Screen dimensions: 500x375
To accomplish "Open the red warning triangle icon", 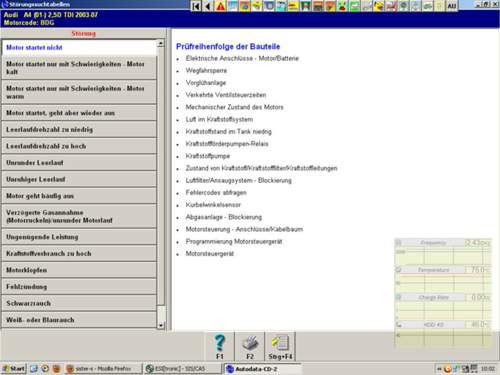I will [x=220, y=6].
